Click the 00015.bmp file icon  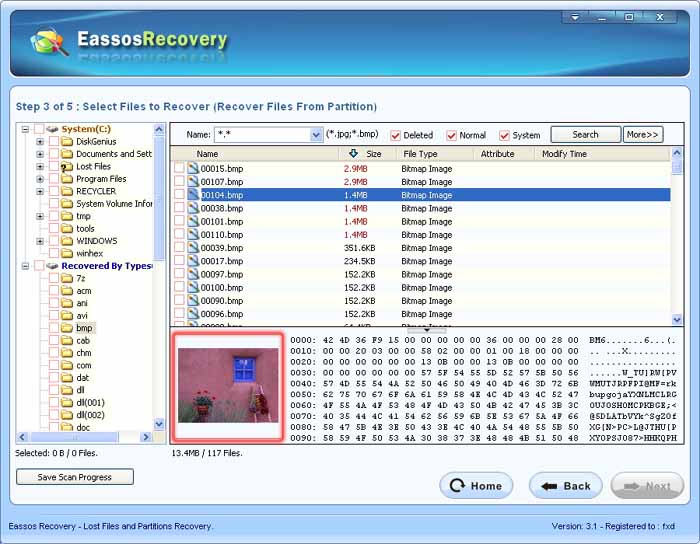point(193,169)
